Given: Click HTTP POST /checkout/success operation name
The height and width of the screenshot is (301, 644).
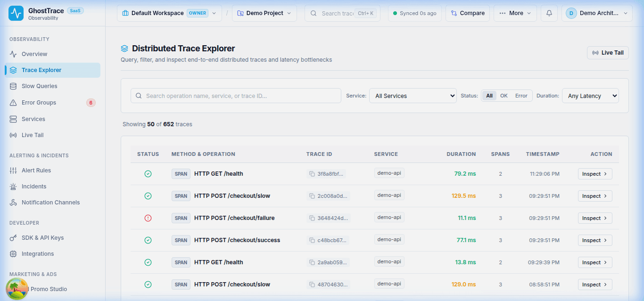Looking at the screenshot, I should tap(237, 240).
